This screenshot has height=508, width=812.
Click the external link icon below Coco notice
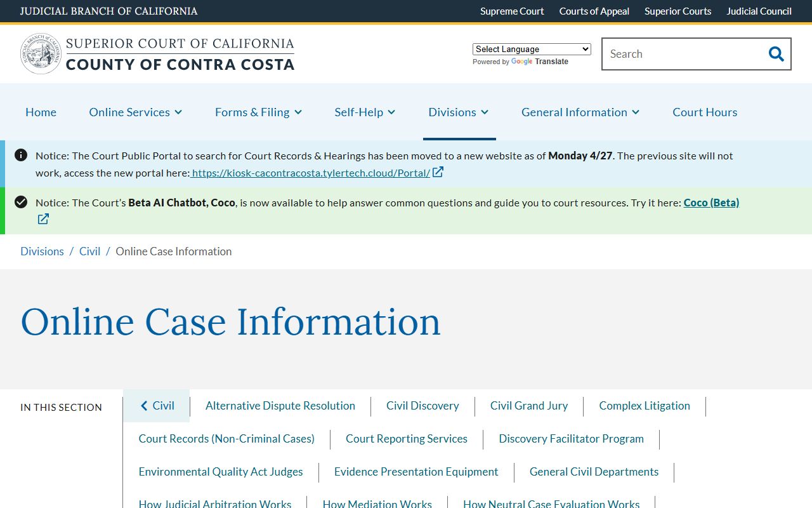(43, 219)
